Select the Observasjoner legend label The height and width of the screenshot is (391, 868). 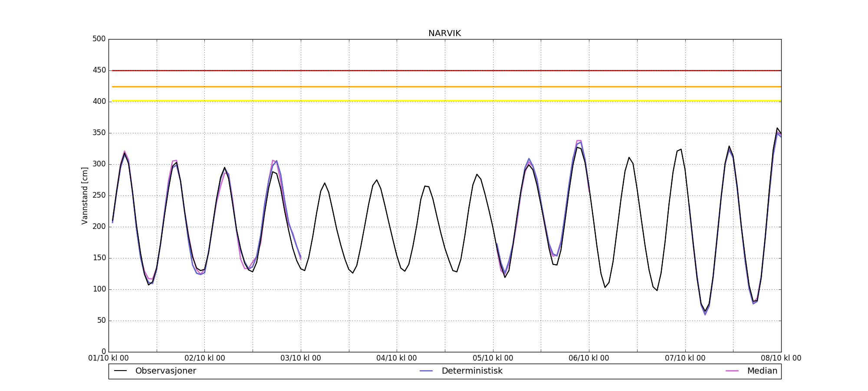click(165, 371)
